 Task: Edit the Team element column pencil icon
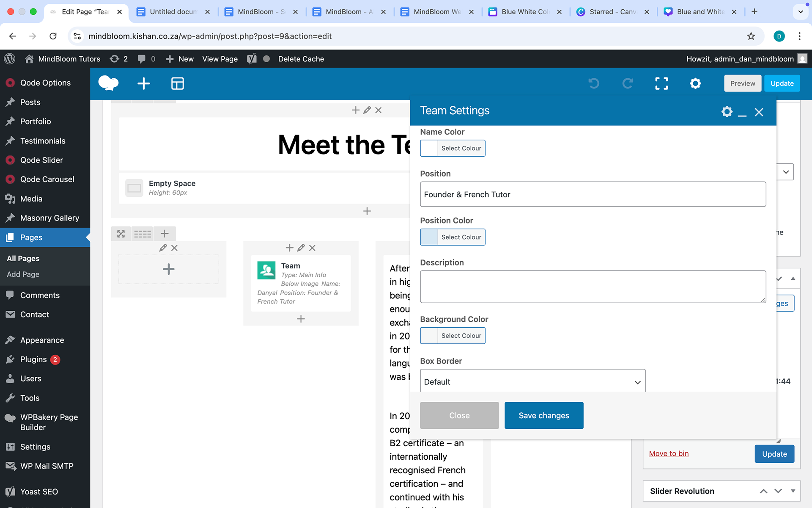[x=301, y=248]
